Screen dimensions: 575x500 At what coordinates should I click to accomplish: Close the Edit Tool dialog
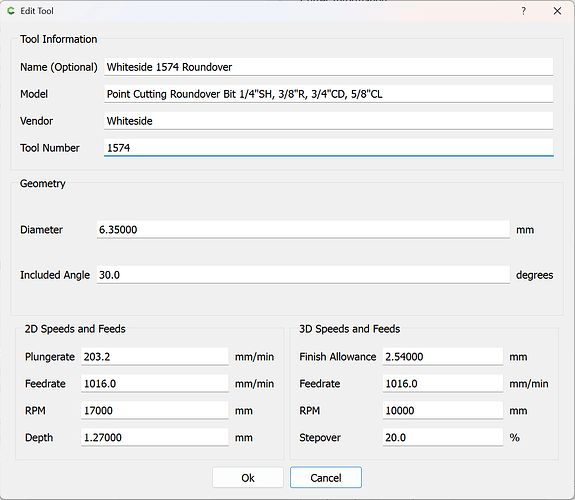coord(557,11)
